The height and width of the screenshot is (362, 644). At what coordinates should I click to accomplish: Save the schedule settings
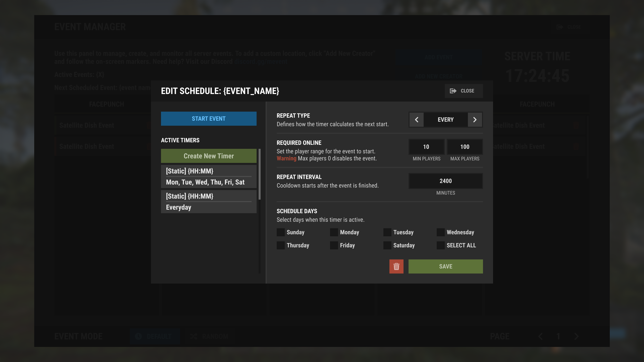coord(446,266)
